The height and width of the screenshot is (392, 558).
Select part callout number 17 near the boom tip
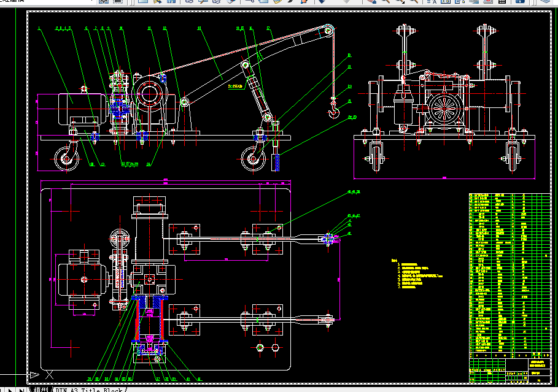pos(268,28)
